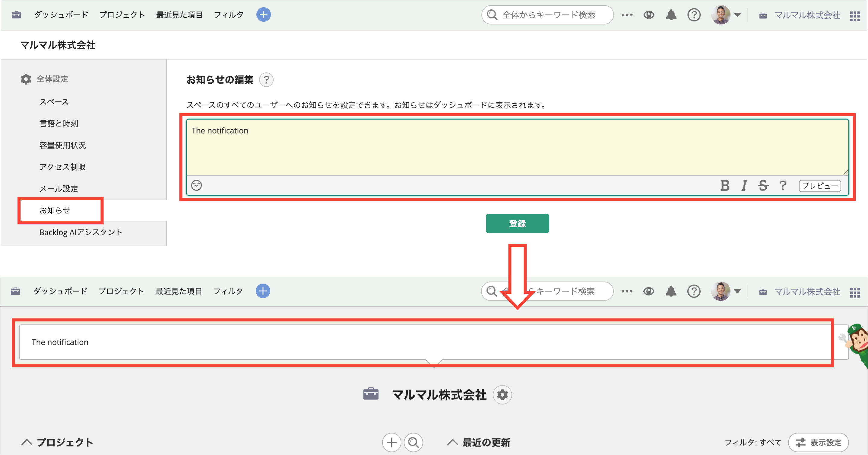This screenshot has height=455, width=868.
Task: Click the eye watch icon in lower navigation bar
Action: point(648,291)
